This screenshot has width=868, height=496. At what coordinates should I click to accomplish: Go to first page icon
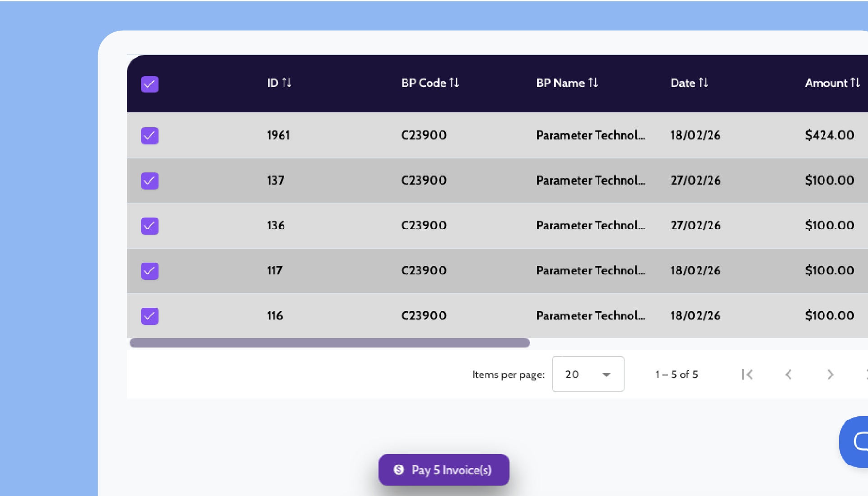[x=747, y=374]
